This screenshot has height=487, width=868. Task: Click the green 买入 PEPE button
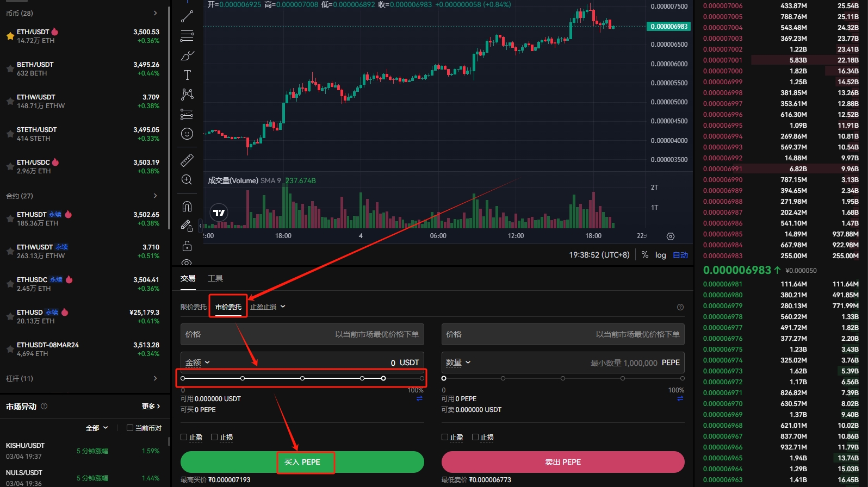point(302,462)
